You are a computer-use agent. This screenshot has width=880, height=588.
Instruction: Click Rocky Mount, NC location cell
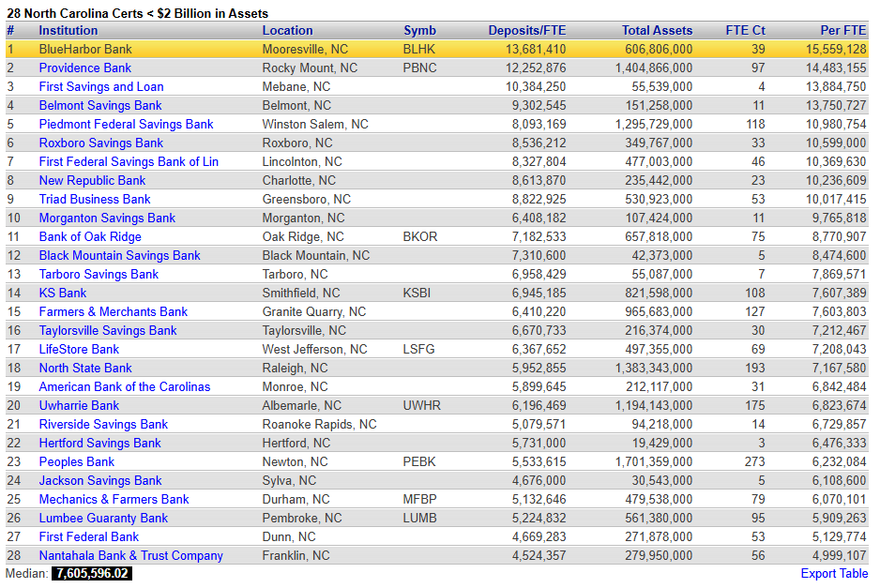point(310,68)
